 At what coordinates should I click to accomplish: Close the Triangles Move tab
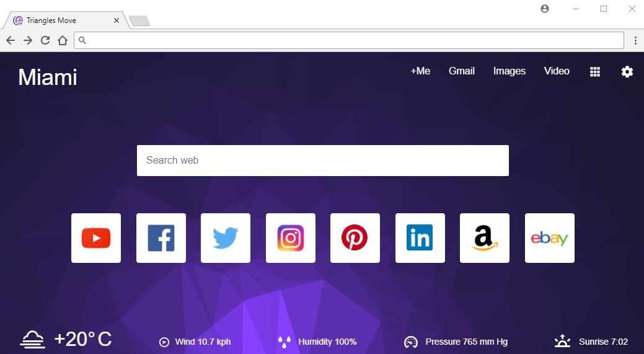[117, 20]
